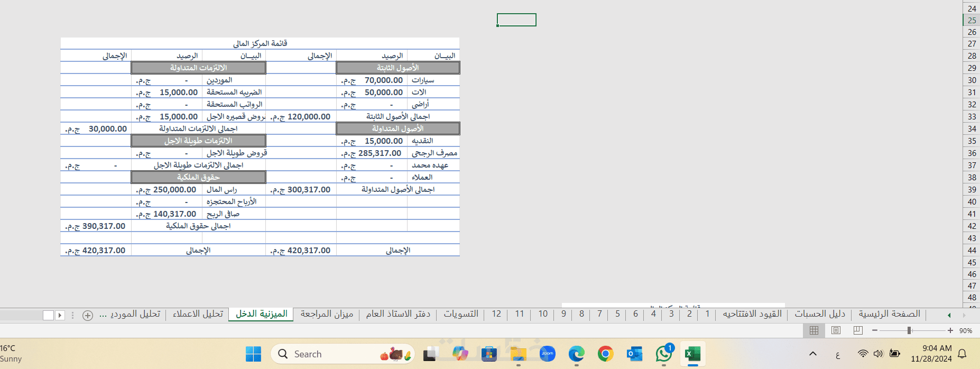
Task: Open the Wi-Fi network settings icon
Action: tap(863, 354)
